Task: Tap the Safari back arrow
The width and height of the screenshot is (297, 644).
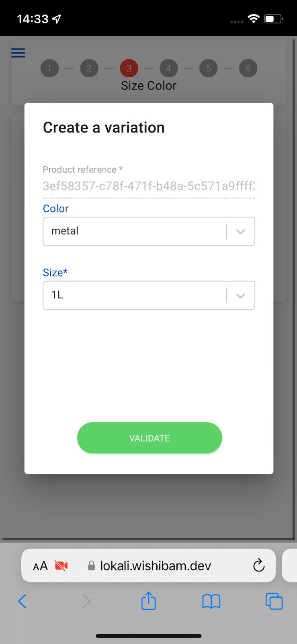Action: 22,601
